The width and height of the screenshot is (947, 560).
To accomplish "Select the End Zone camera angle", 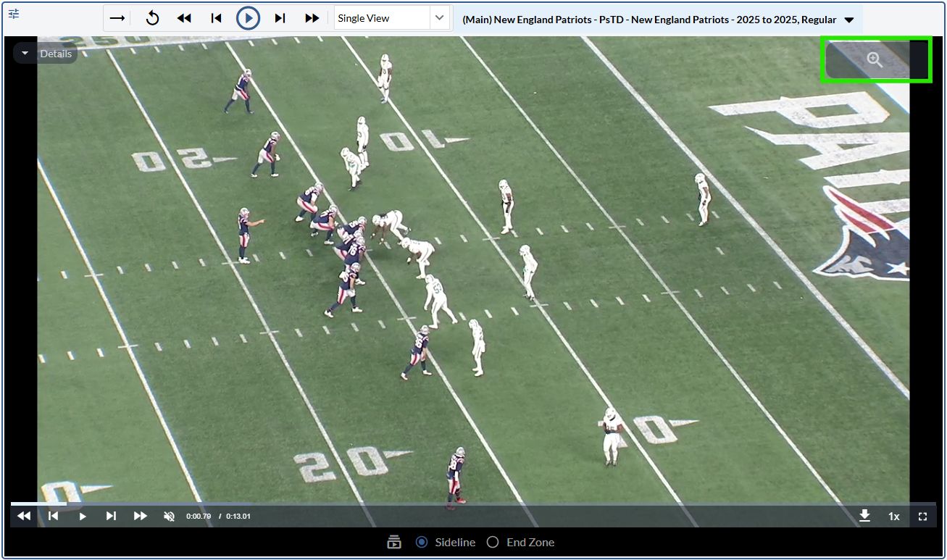I will (493, 543).
